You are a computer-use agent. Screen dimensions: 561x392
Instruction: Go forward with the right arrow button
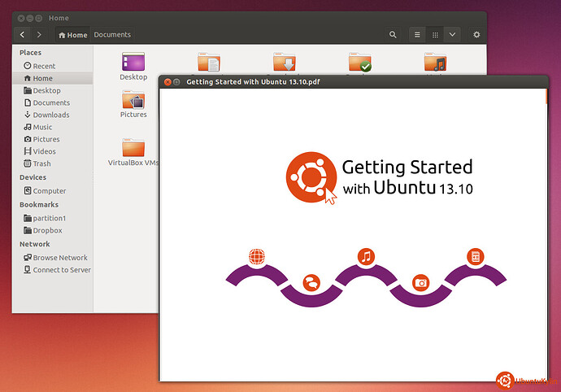(39, 35)
